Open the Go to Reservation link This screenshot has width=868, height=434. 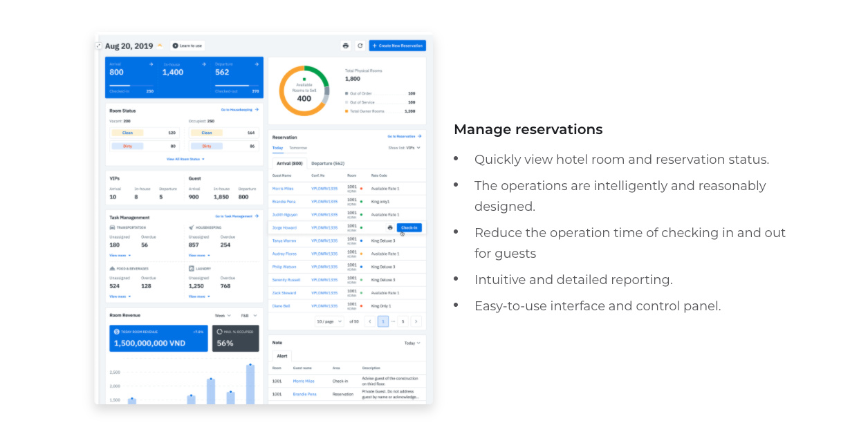(x=405, y=136)
